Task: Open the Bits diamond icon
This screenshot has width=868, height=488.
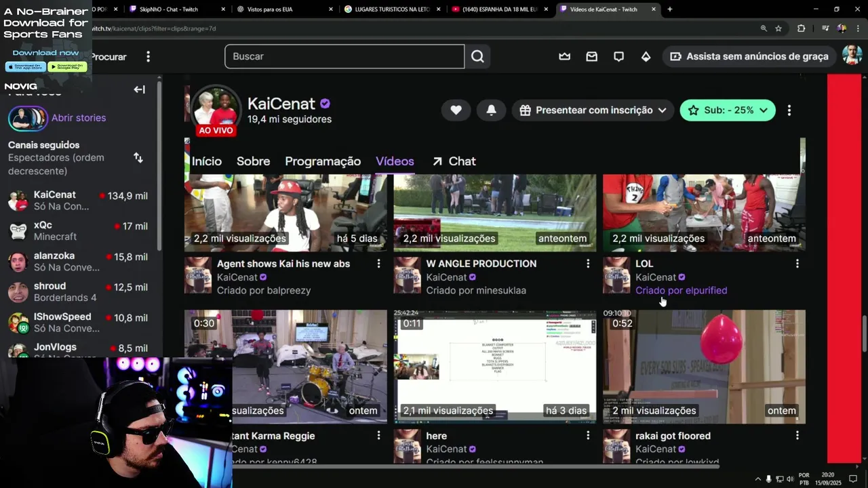Action: pyautogui.click(x=646, y=56)
